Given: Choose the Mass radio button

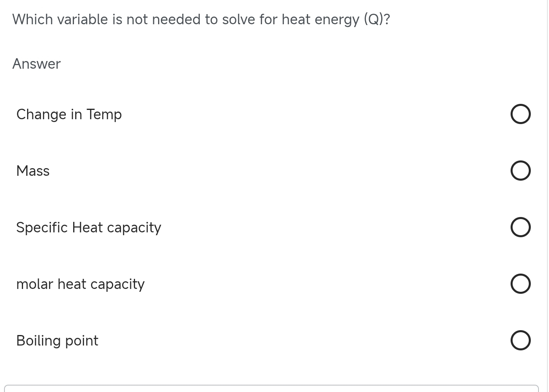Looking at the screenshot, I should point(520,171).
